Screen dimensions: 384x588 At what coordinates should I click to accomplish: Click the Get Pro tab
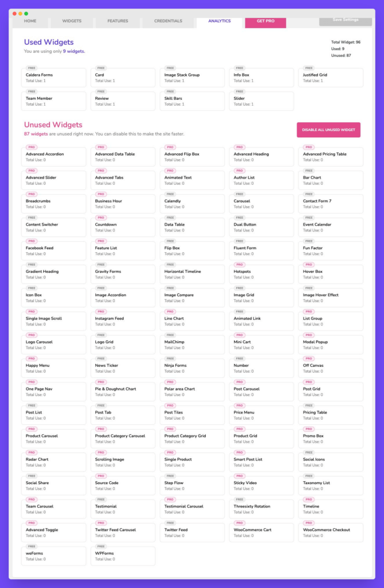point(266,21)
